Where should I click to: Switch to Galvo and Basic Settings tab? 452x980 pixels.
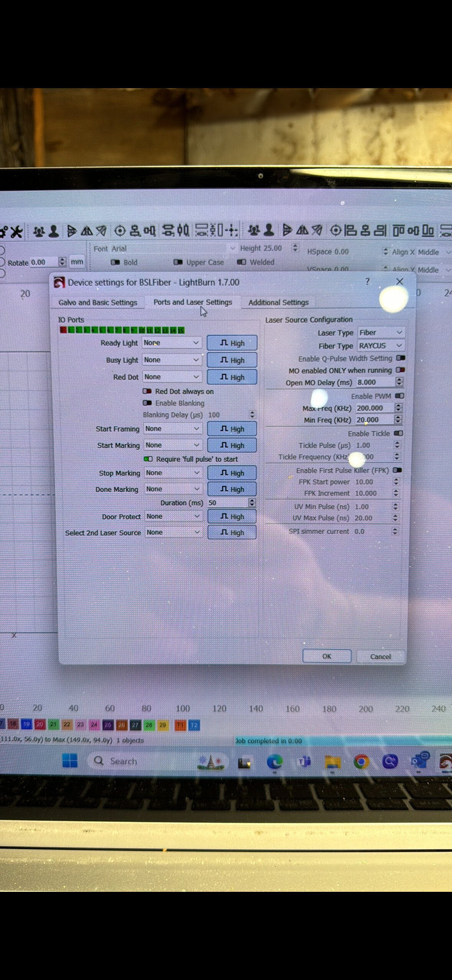98,303
